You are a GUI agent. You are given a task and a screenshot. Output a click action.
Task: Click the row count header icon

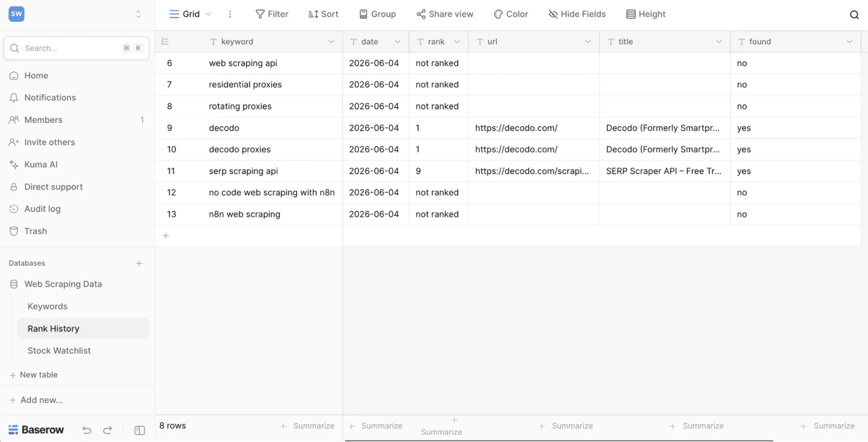coord(165,42)
